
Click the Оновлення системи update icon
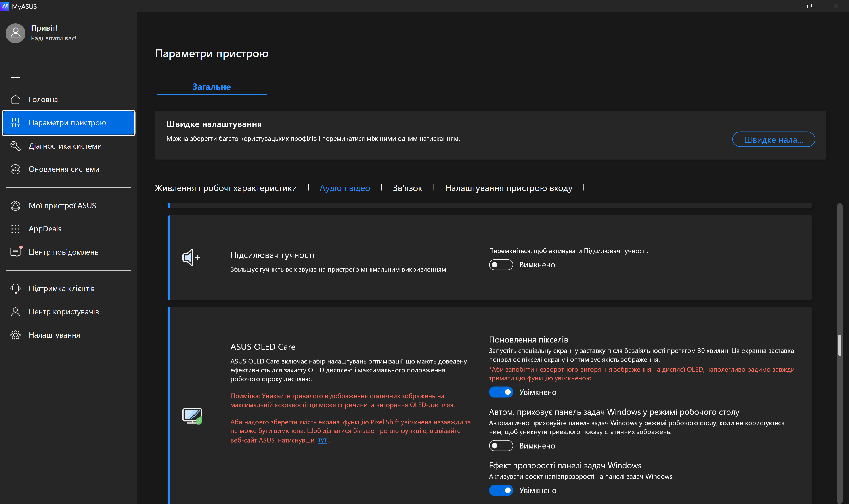[15, 169]
